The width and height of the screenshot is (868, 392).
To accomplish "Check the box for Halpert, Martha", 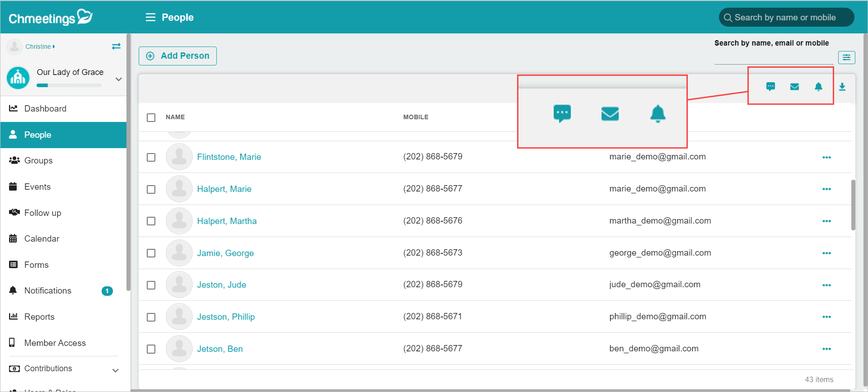I will click(x=151, y=221).
